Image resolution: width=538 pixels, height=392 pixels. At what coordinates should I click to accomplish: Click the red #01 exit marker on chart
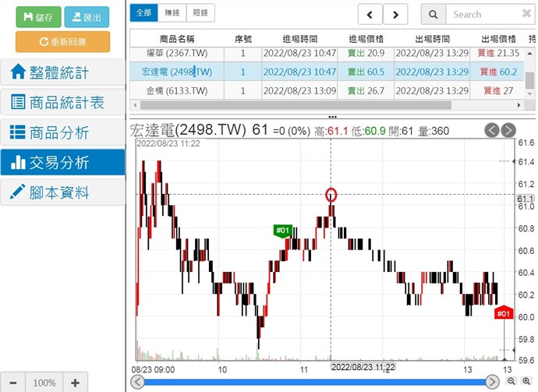tap(504, 313)
